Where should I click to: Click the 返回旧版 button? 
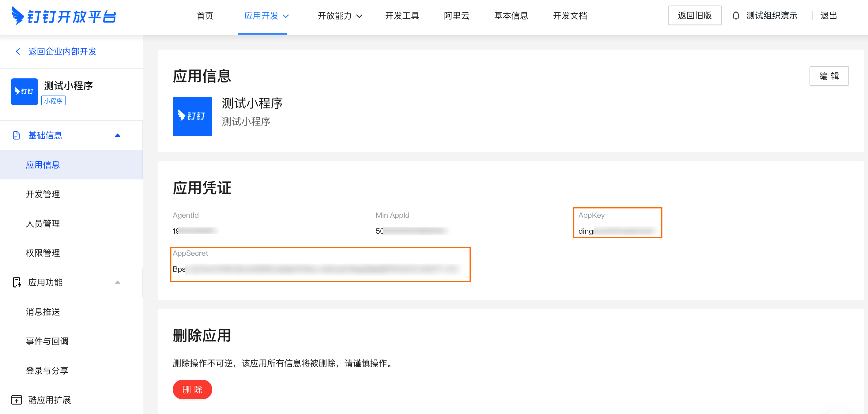(x=694, y=16)
